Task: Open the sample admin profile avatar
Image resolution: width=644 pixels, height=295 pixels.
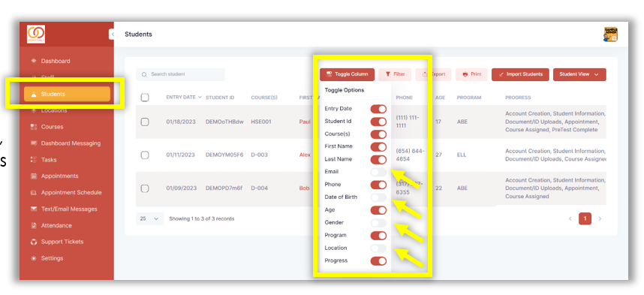Action: [x=611, y=35]
